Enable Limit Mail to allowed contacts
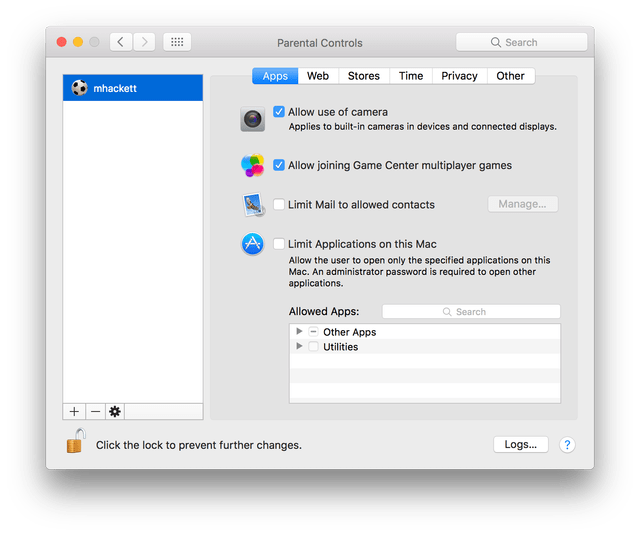Viewport: 640px width, 535px height. pyautogui.click(x=279, y=204)
